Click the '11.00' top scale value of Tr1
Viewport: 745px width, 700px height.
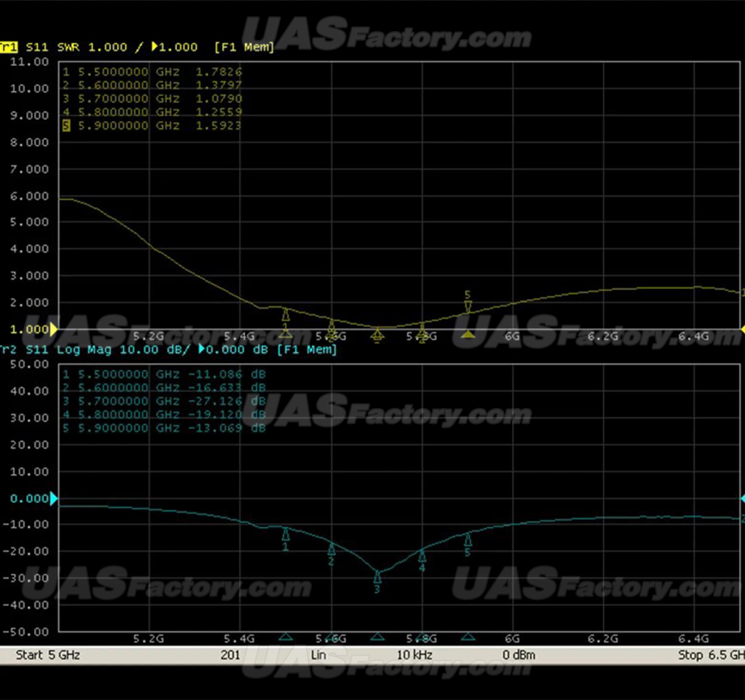click(29, 61)
